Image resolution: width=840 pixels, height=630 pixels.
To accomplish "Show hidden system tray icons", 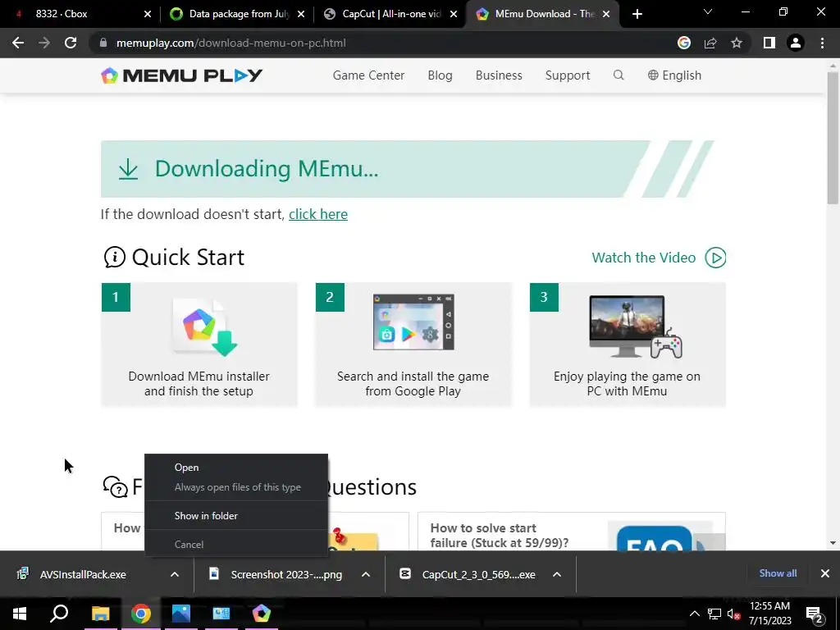I will click(694, 614).
